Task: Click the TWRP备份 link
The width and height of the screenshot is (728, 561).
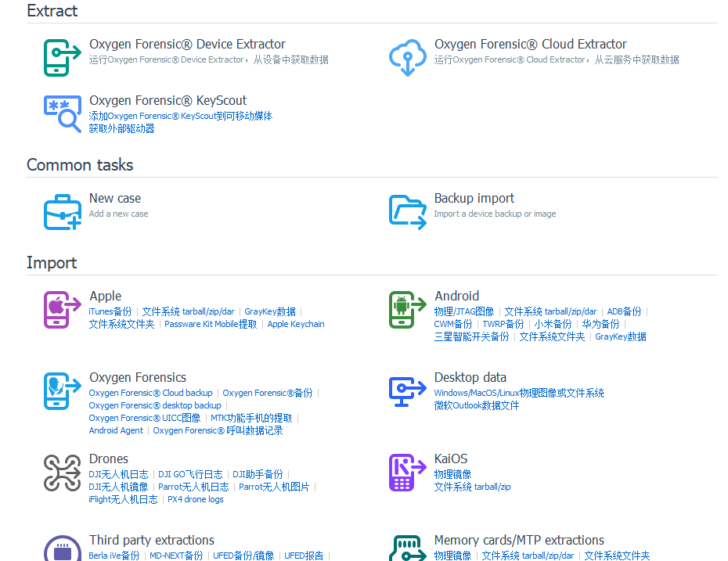Action: pos(503,324)
